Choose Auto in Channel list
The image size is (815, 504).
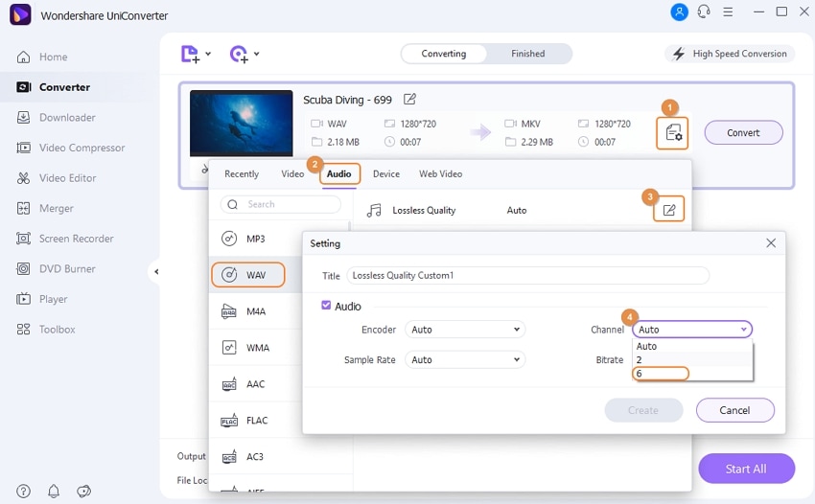point(692,346)
